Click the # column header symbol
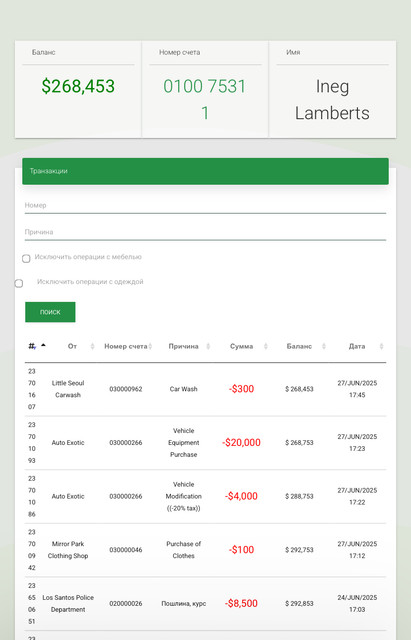The image size is (411, 640). click(x=32, y=346)
